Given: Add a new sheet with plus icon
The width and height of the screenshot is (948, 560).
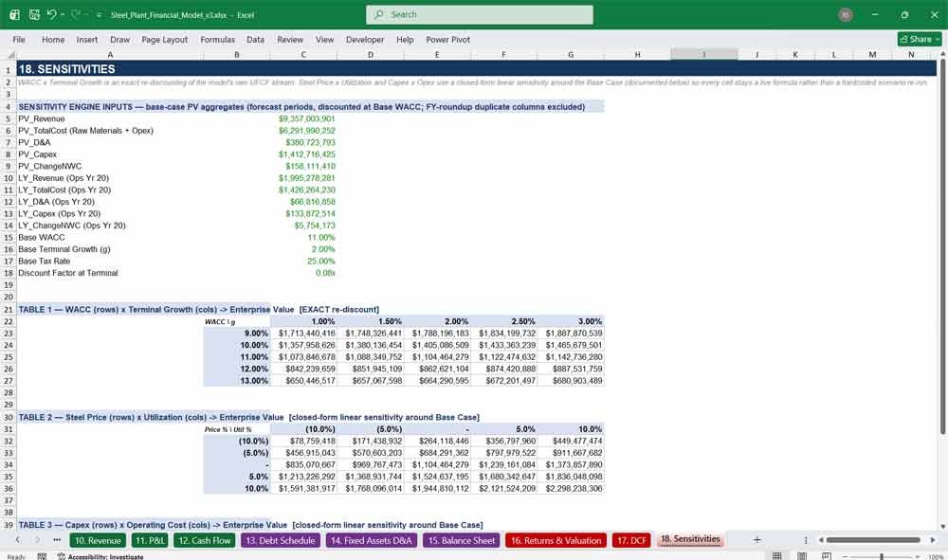Looking at the screenshot, I should (757, 540).
